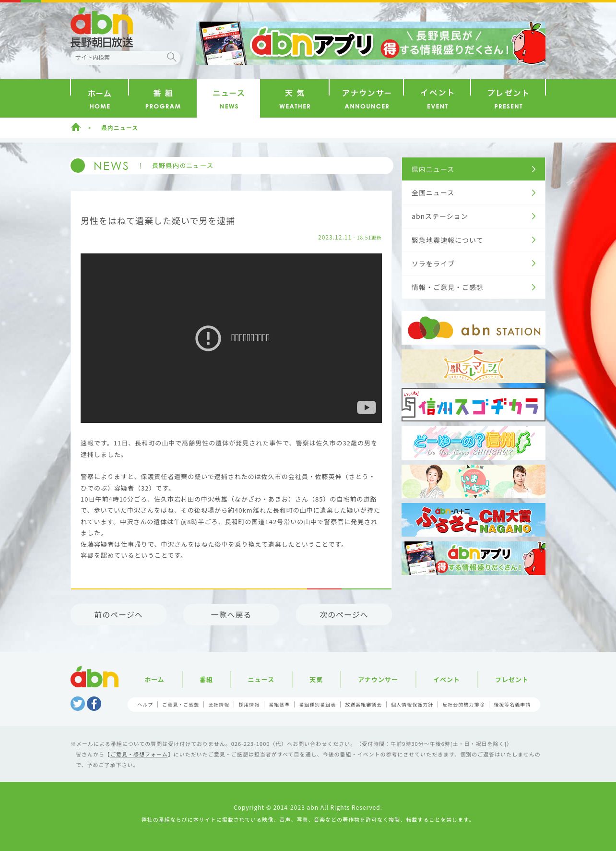616x851 pixels.
Task: Open the abn app banner at the top
Action: [x=371, y=43]
